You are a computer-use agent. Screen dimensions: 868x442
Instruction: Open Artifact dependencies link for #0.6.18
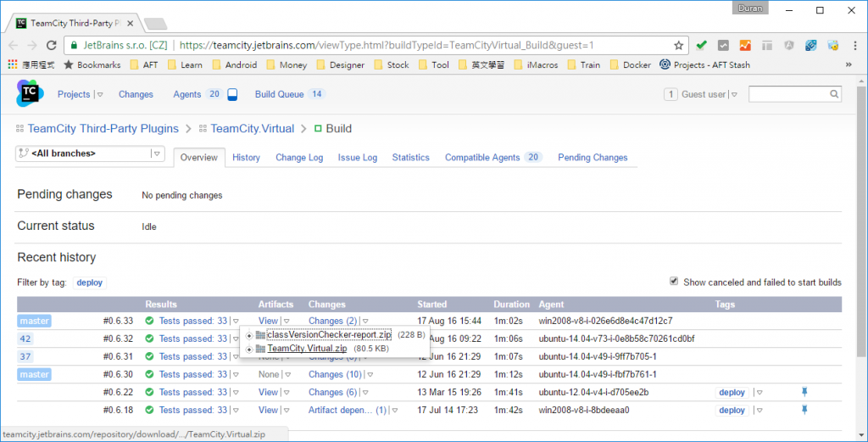pos(348,410)
